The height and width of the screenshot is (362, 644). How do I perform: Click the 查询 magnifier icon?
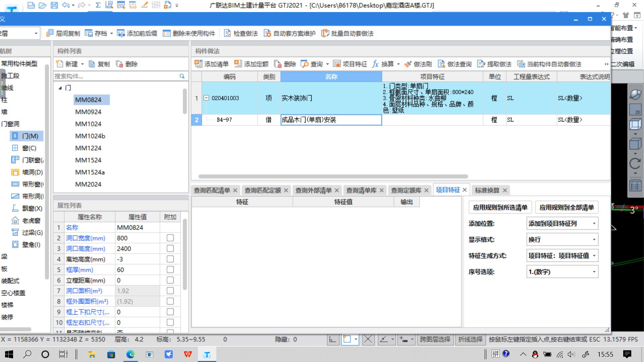[305, 64]
